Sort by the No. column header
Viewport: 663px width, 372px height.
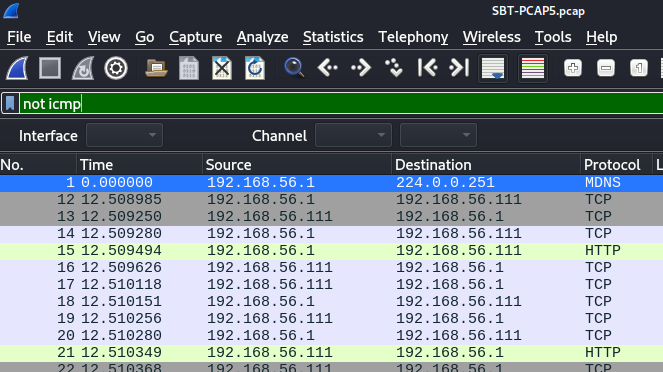(38, 165)
